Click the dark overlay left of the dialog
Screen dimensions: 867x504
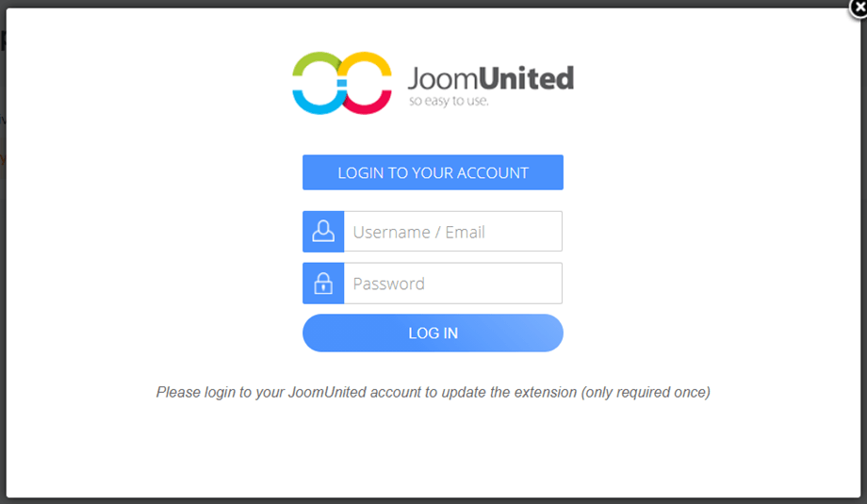3,283
